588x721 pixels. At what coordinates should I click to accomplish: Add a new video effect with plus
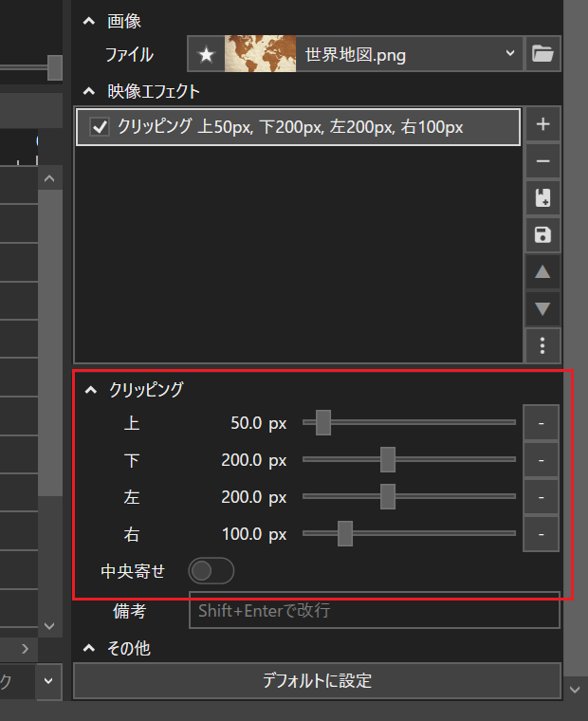click(x=542, y=124)
